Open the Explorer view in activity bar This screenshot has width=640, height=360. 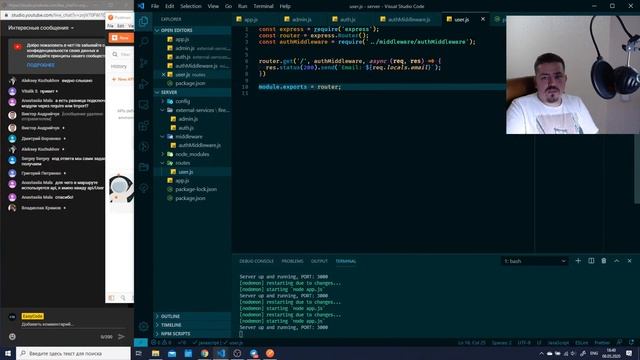144,21
